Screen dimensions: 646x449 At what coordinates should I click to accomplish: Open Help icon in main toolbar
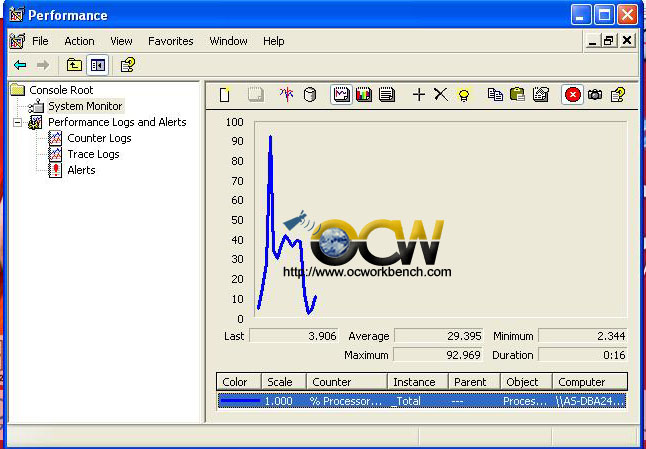[128, 65]
